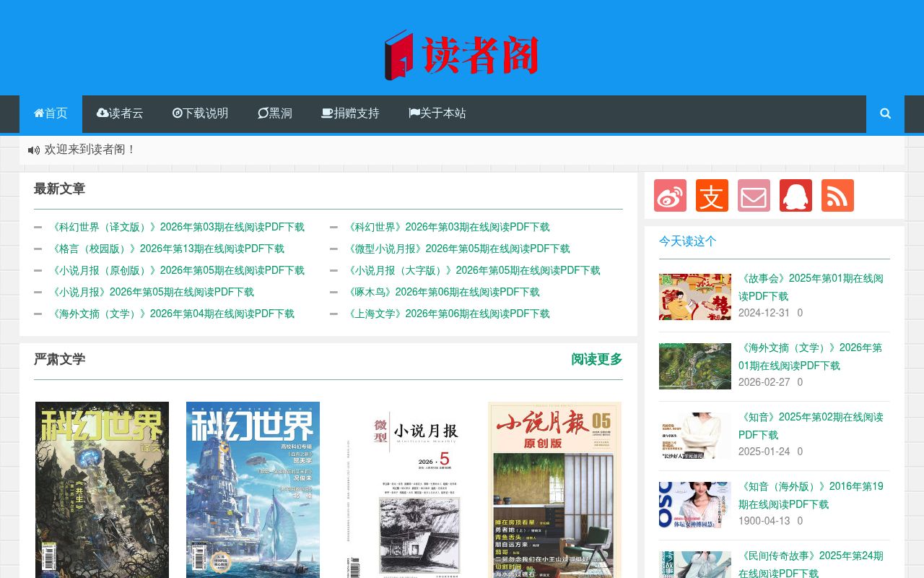Click 海外文摘 2026年第01期 sidebar thumbnail
This screenshot has height=578, width=924.
point(695,366)
